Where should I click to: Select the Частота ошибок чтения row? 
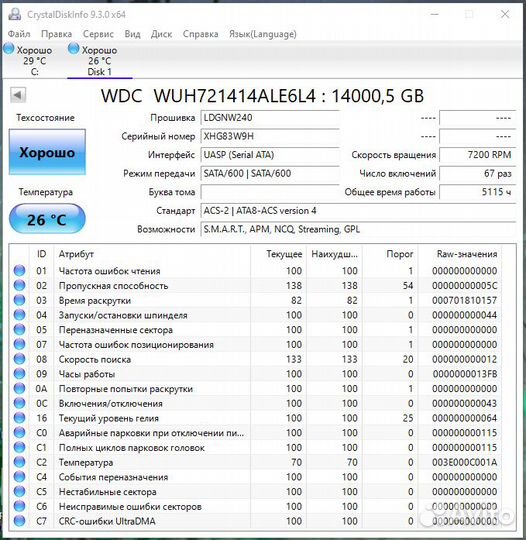(255, 271)
